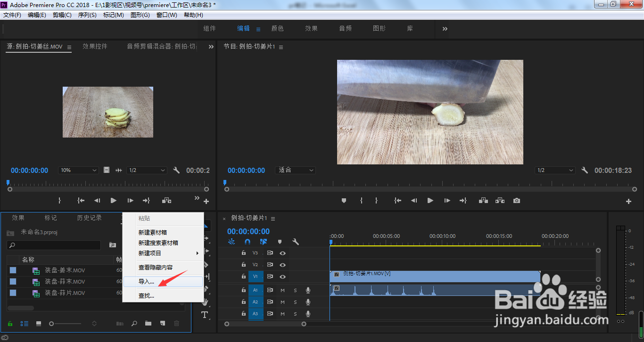The height and width of the screenshot is (342, 644).
Task: Open the source monitor zoom dropdown 10%
Action: click(78, 170)
